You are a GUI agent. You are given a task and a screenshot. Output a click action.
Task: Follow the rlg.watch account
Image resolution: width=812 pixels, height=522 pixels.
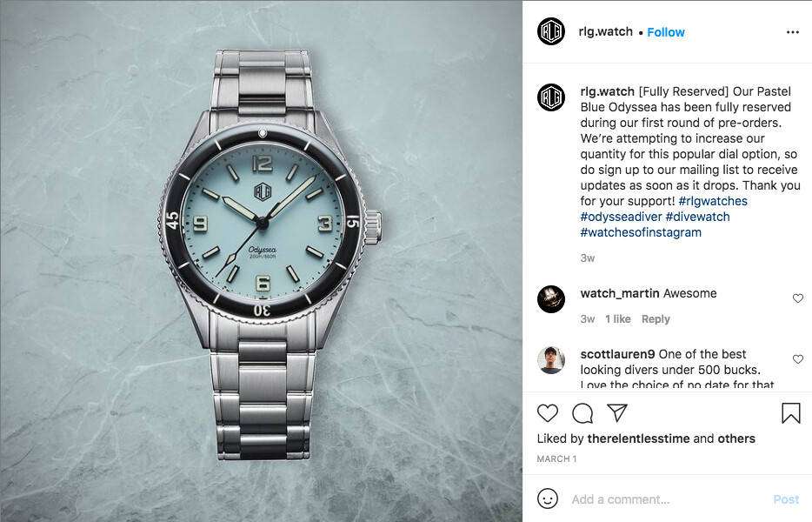[665, 32]
